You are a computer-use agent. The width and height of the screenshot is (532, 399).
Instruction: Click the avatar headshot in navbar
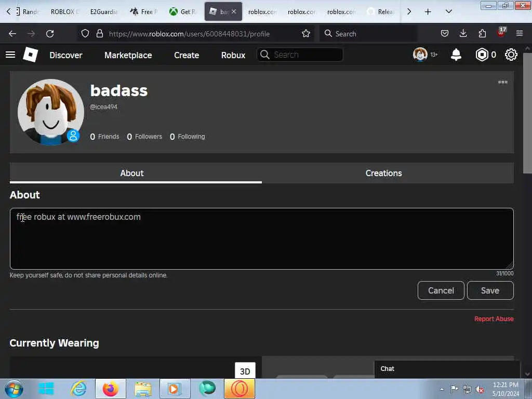(x=420, y=55)
